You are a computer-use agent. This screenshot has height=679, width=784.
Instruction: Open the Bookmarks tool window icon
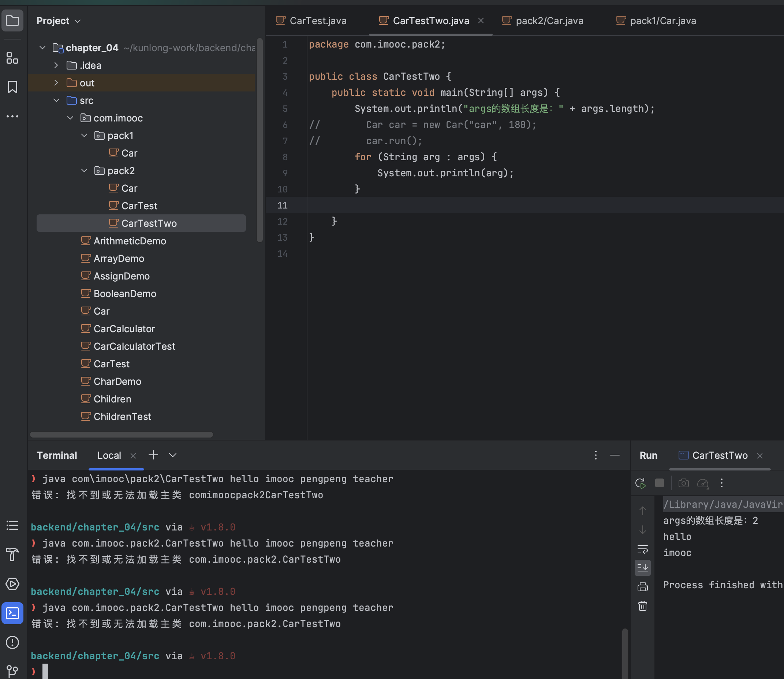(x=12, y=87)
